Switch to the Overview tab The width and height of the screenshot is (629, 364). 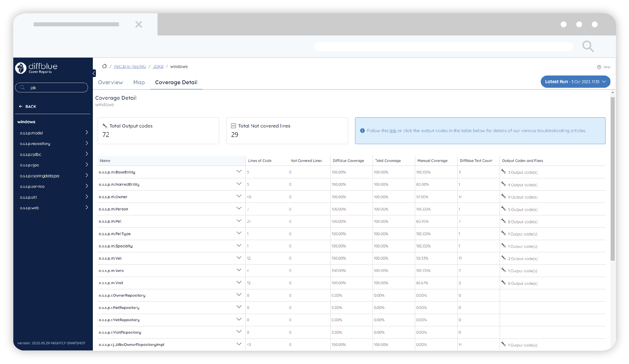point(110,82)
